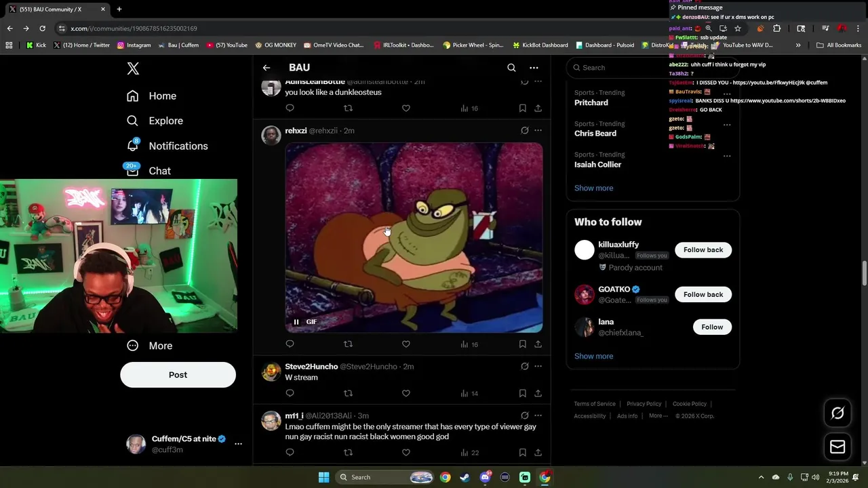Viewport: 868px width, 488px height.
Task: Open Steve2Huncho's profile name
Action: click(x=311, y=367)
